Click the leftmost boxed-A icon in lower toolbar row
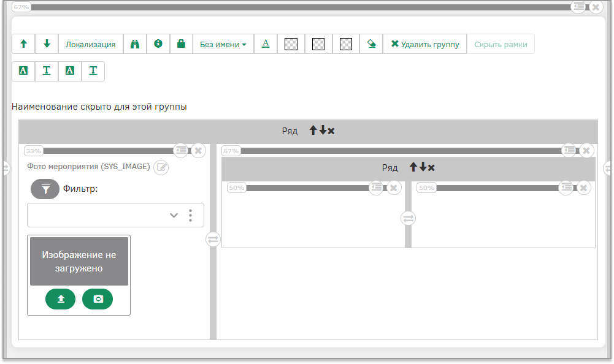Image resolution: width=614 pixels, height=364 pixels. point(23,71)
